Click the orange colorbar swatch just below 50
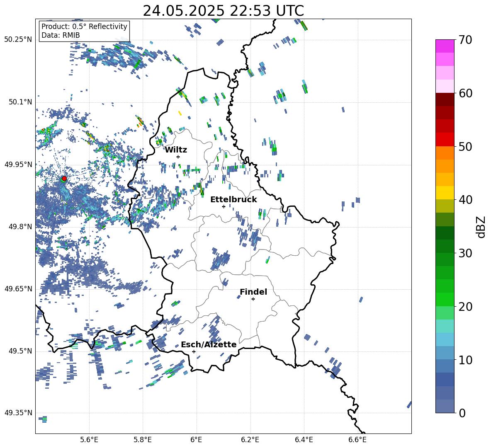The width and height of the screenshot is (491, 448). (x=445, y=153)
